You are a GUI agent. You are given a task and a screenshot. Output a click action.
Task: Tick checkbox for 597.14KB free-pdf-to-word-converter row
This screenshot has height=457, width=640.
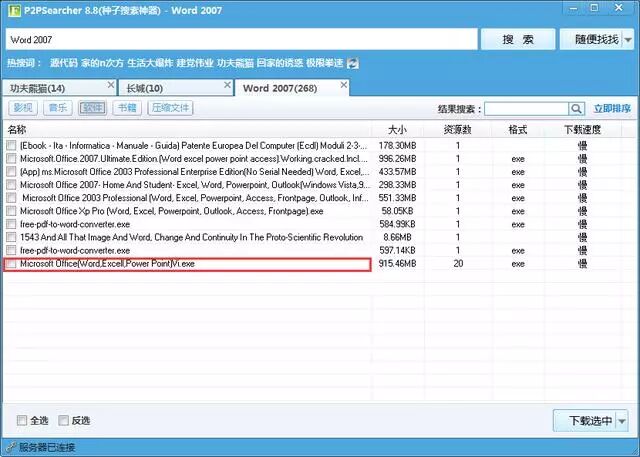click(x=11, y=250)
